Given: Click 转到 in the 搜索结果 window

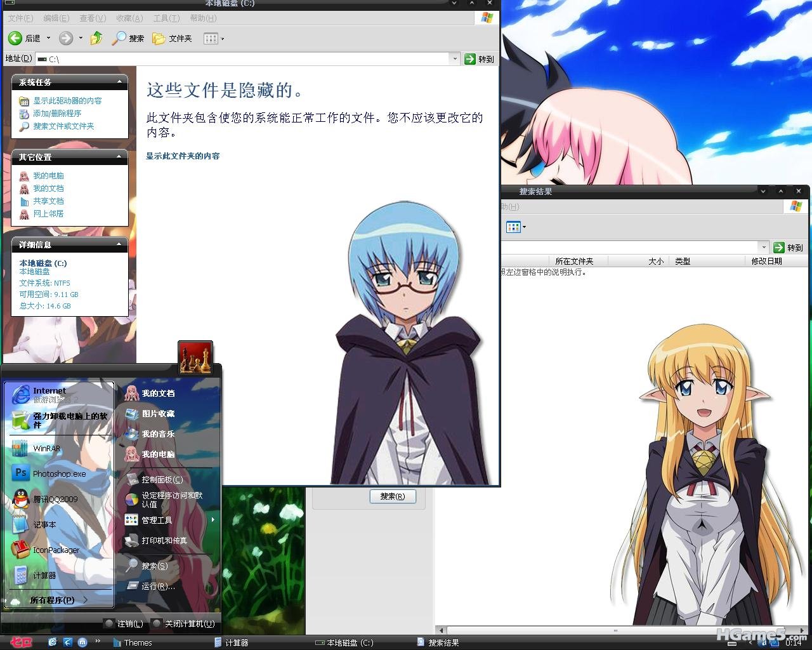Looking at the screenshot, I should click(x=788, y=248).
